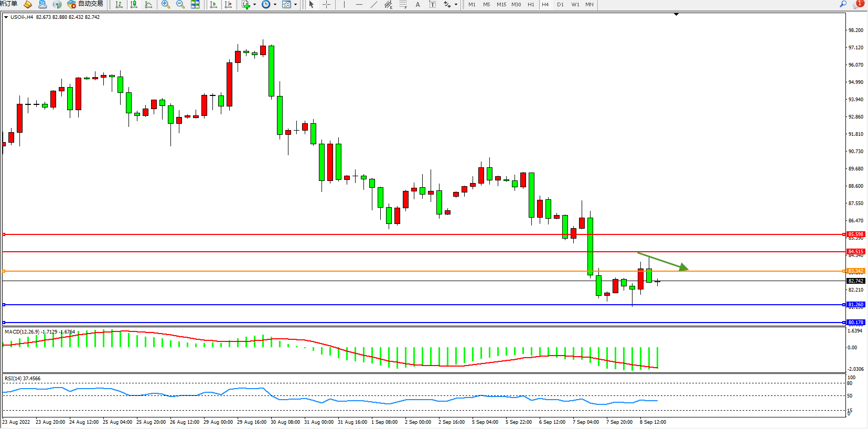Click the 新订单 new order button
The width and height of the screenshot is (868, 429).
pos(8,4)
